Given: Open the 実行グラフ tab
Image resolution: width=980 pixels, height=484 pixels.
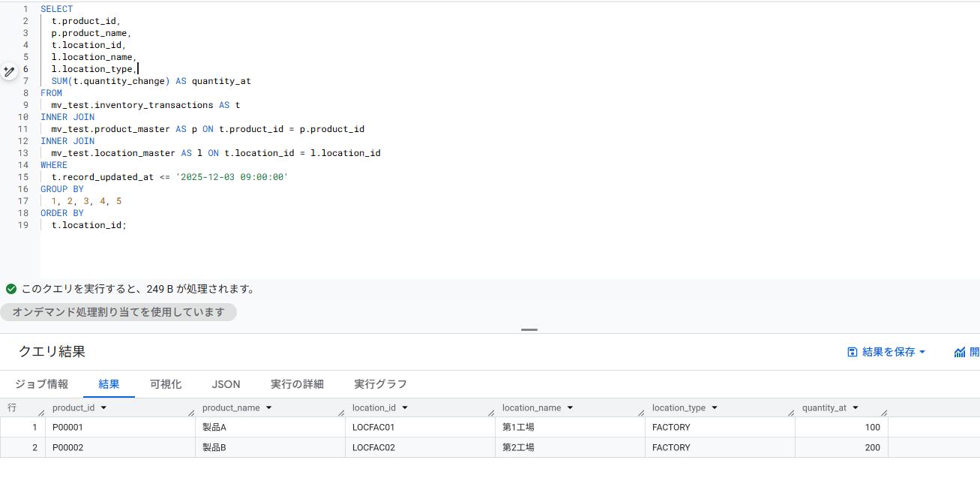Looking at the screenshot, I should (379, 383).
